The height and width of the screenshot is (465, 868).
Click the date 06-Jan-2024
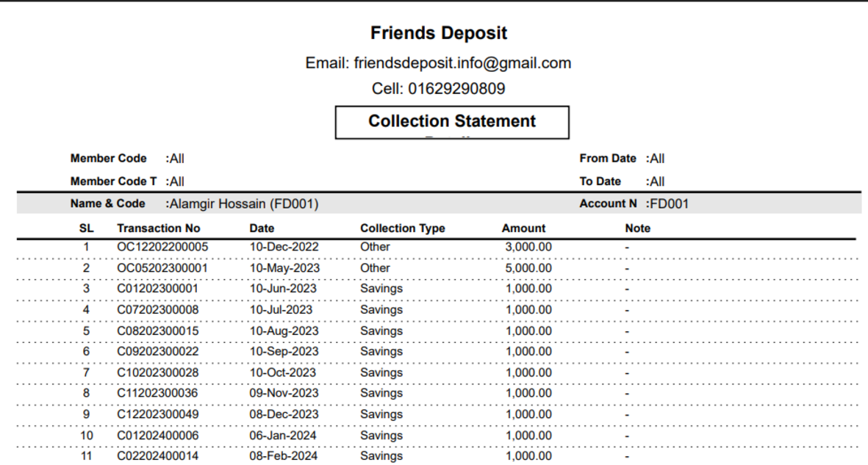pos(283,436)
